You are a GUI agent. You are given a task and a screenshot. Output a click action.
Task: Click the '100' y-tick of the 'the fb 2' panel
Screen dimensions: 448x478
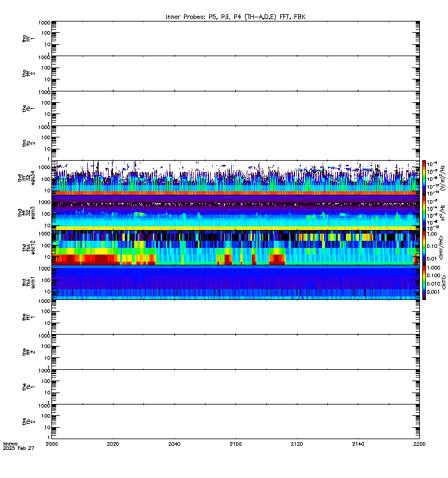[x=46, y=416]
